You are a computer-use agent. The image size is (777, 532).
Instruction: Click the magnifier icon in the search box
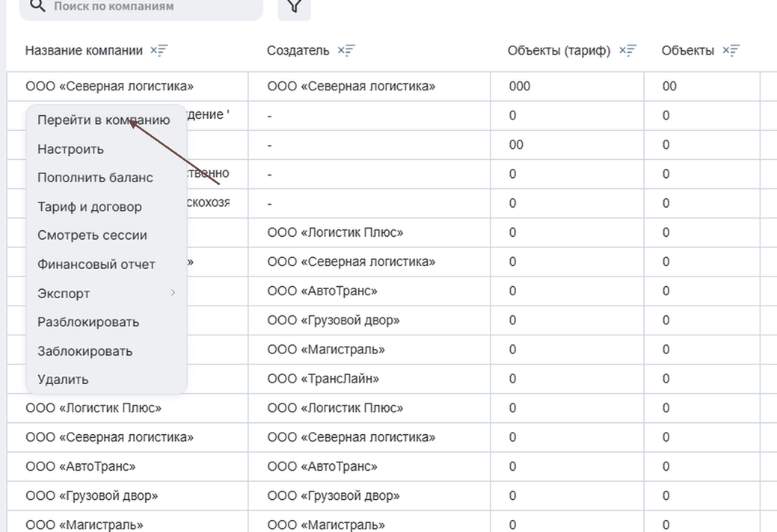click(x=37, y=5)
